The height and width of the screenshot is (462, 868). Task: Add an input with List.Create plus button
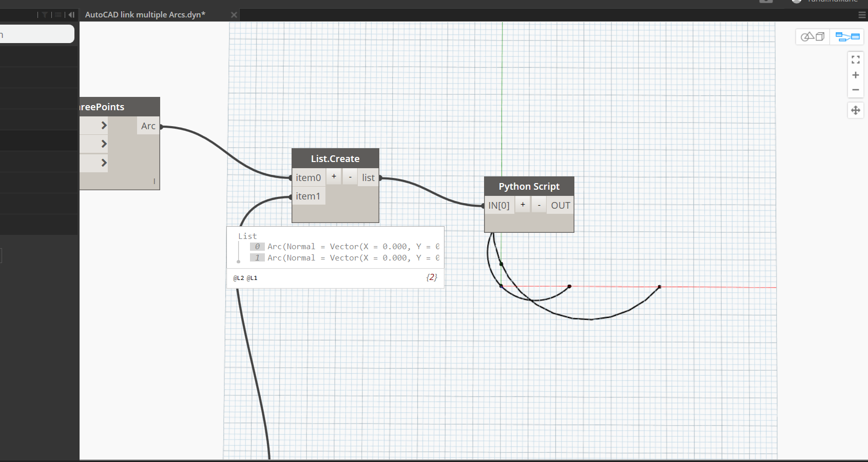[x=334, y=176]
